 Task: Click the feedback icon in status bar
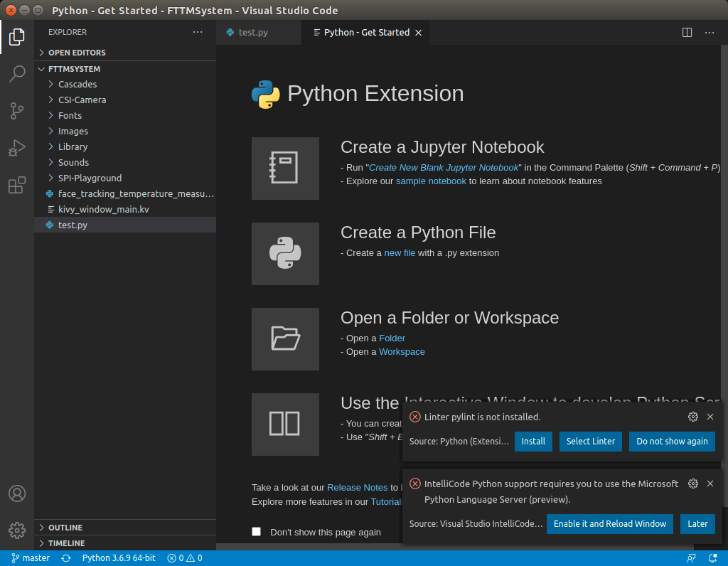pyautogui.click(x=691, y=558)
